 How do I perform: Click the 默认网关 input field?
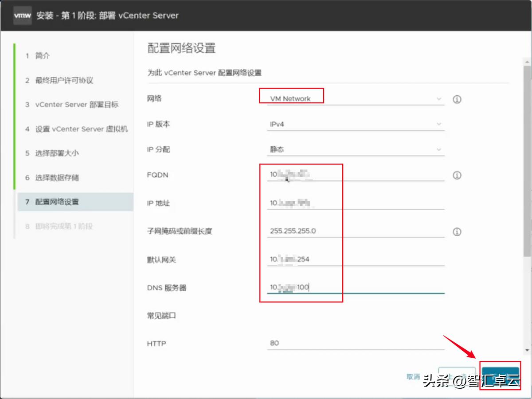[x=356, y=259]
